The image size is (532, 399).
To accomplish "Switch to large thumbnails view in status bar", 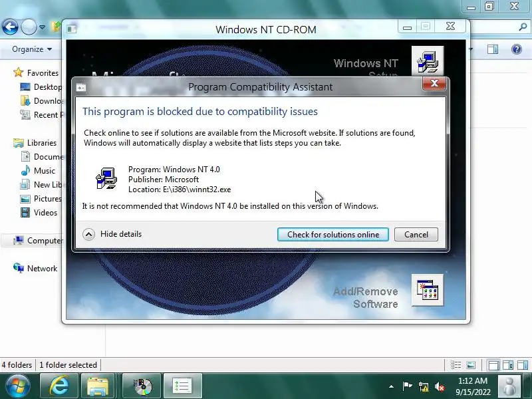I will (471, 365).
